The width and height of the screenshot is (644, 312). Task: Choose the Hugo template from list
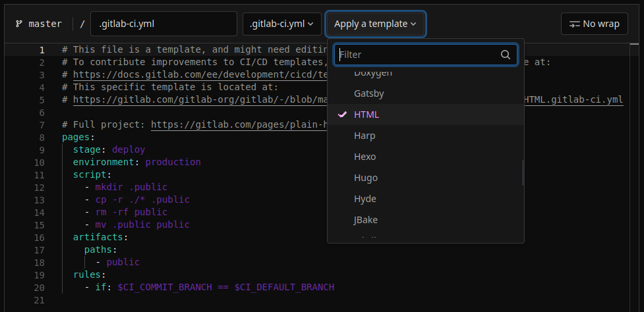[x=365, y=178]
